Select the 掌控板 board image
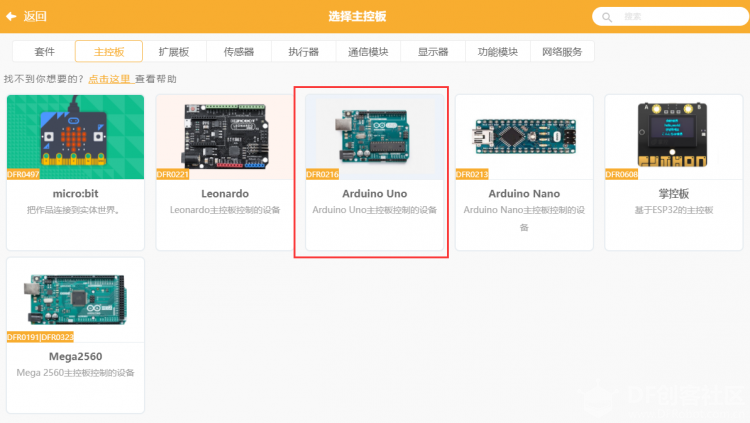750x423 pixels. (673, 137)
